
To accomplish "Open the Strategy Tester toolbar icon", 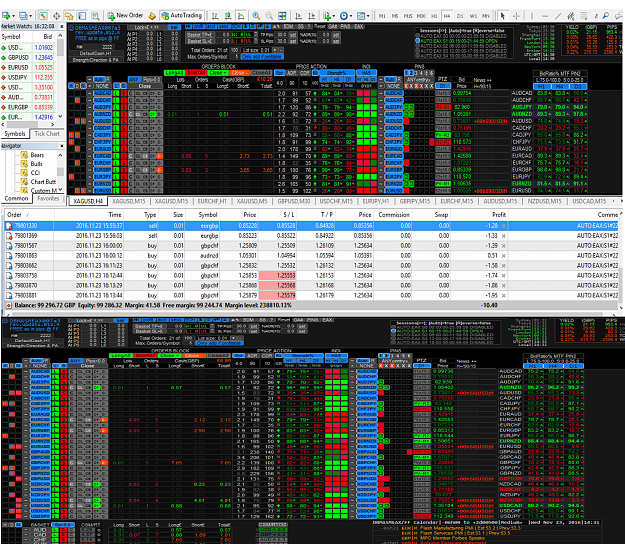I will [x=95, y=16].
